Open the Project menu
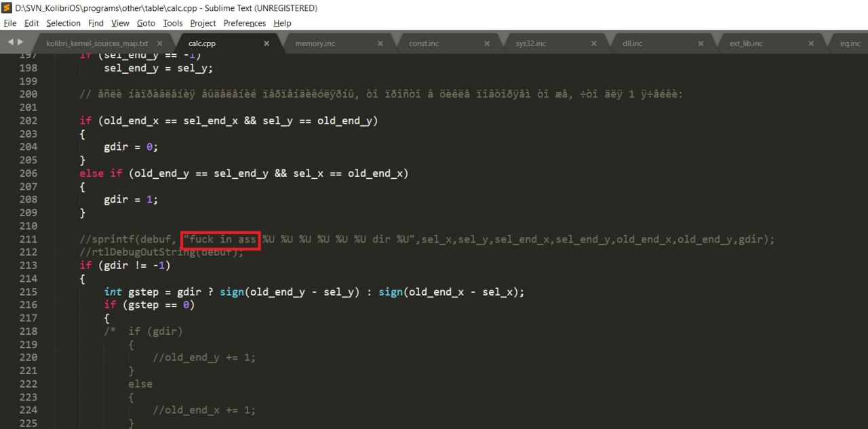The image size is (868, 429). 203,23
